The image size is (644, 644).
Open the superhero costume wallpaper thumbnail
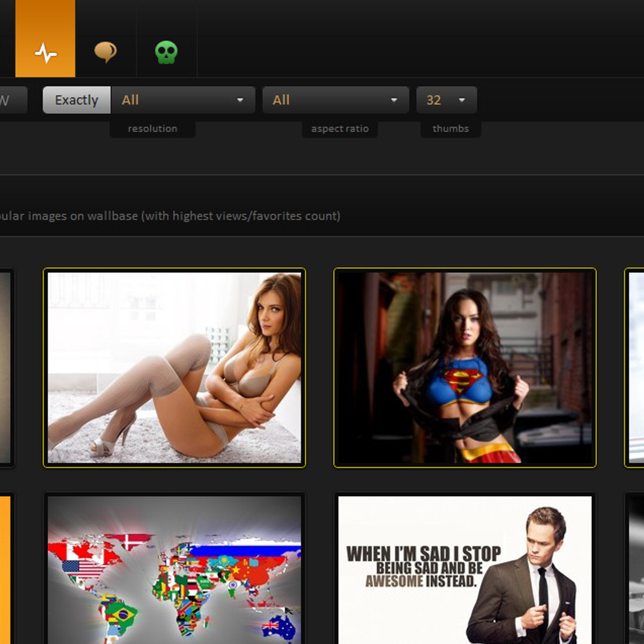pos(465,367)
